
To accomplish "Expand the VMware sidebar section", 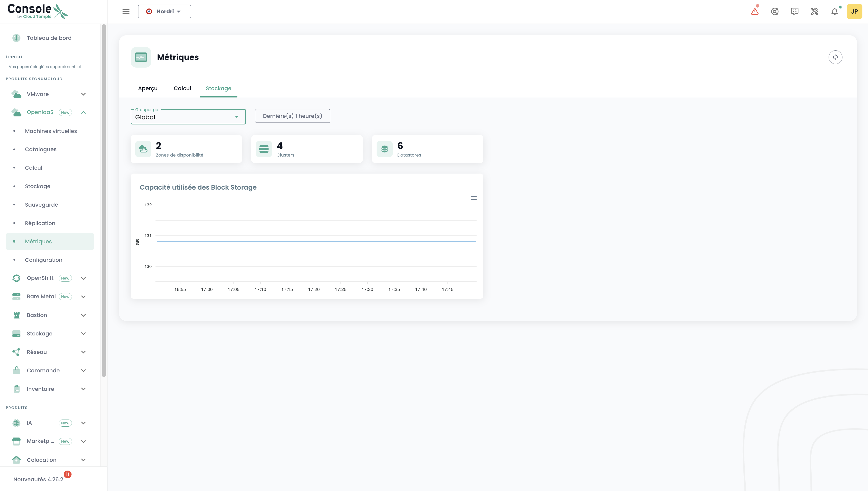I will (83, 94).
